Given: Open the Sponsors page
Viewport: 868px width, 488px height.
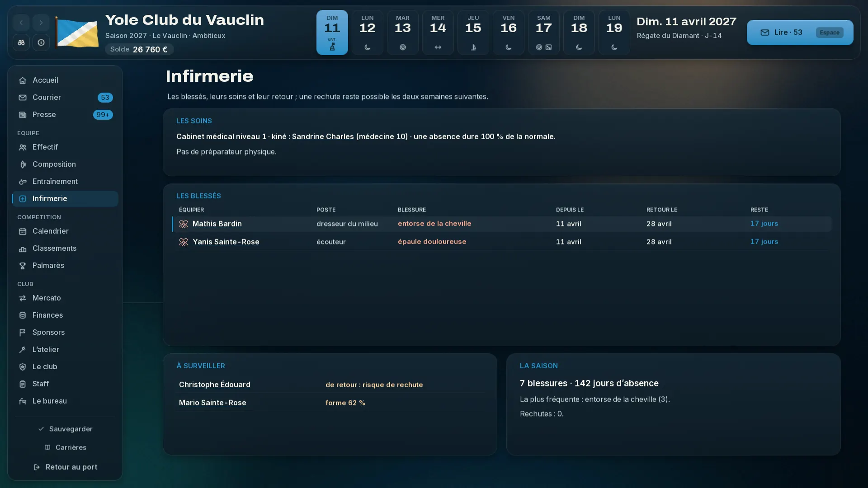Looking at the screenshot, I should [65, 333].
